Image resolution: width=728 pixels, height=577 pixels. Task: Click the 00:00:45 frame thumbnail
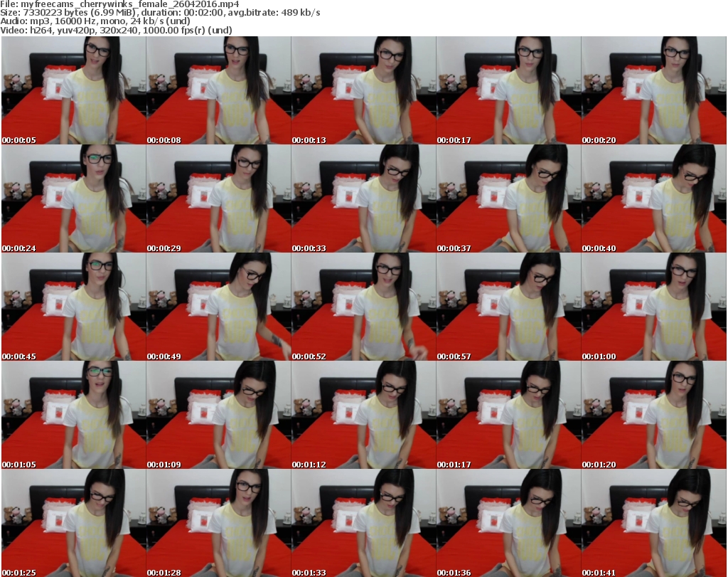coord(73,307)
